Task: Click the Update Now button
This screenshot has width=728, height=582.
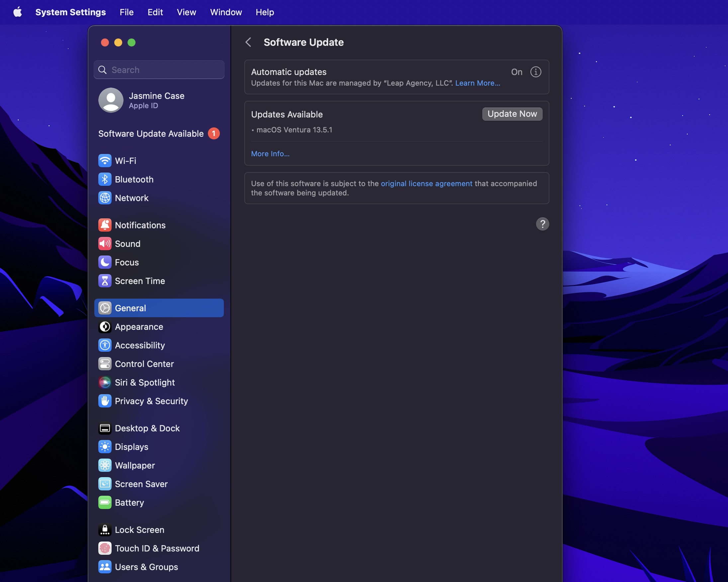Action: coord(512,114)
